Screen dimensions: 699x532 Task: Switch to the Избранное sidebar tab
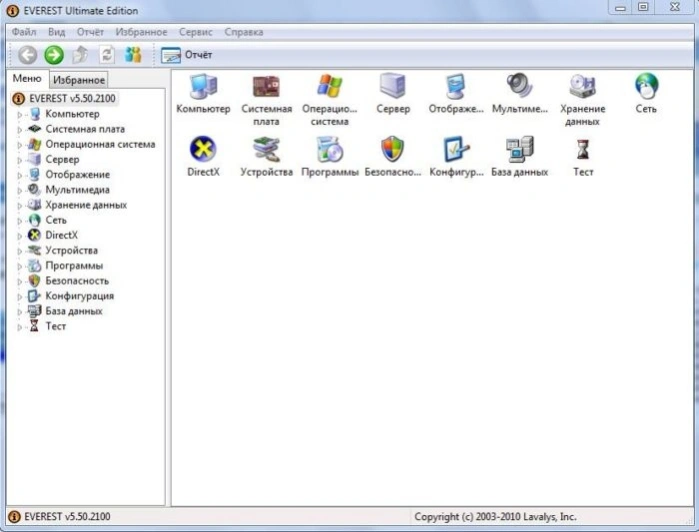79,80
